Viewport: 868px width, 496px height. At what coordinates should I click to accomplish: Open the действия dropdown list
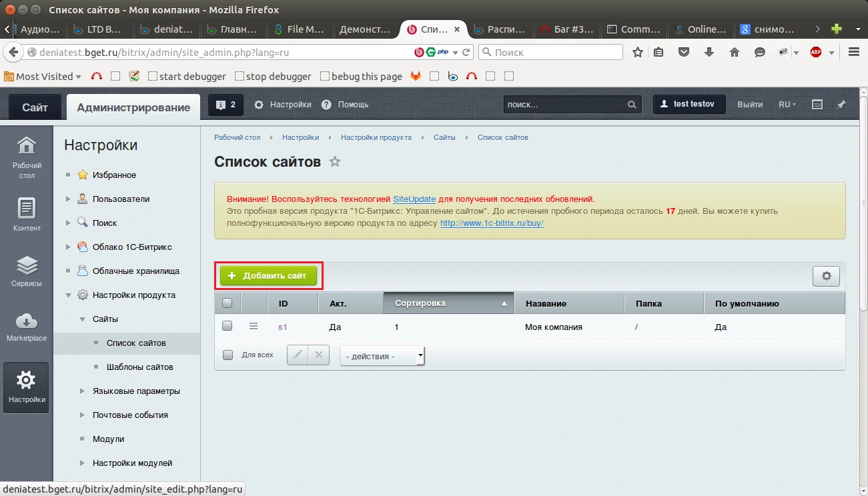click(382, 356)
